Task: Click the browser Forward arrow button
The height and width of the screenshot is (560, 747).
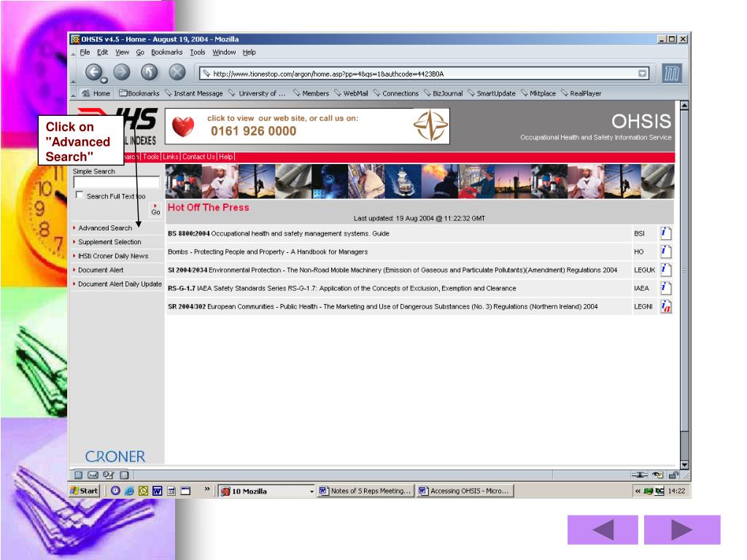Action: [x=122, y=72]
